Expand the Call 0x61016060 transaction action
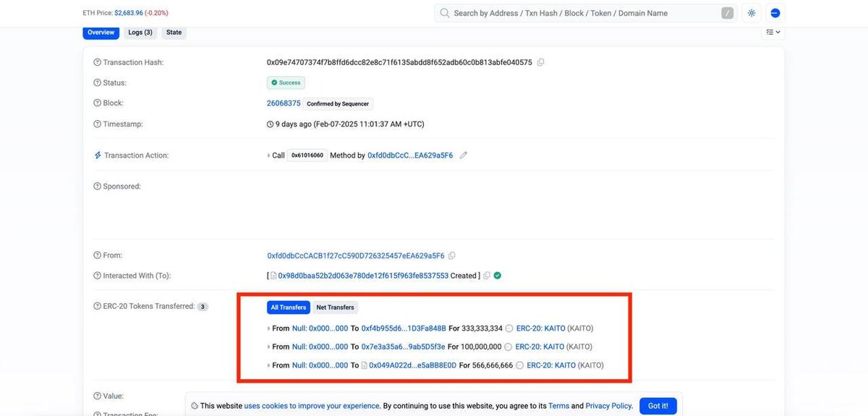The height and width of the screenshot is (416, 868). tap(268, 156)
